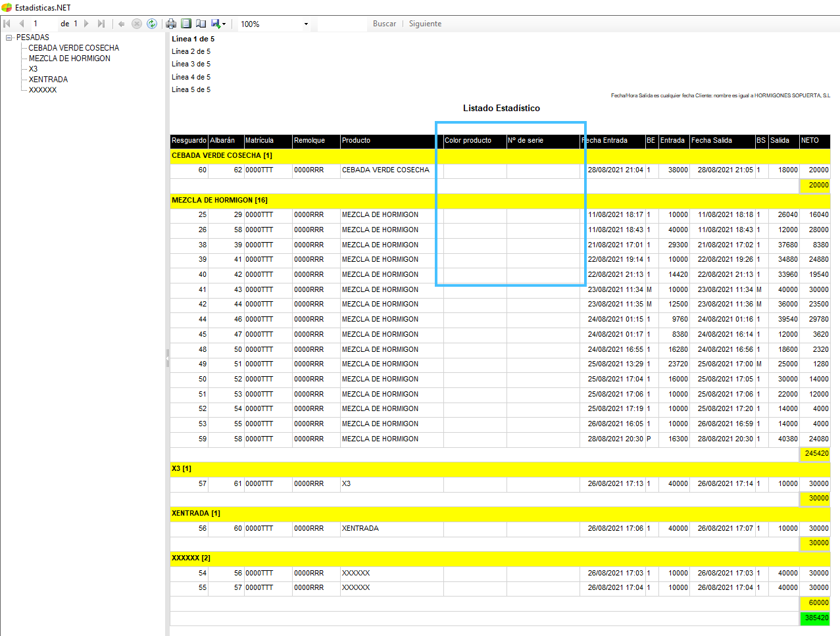Click the current page number field
The image size is (840, 636).
pyautogui.click(x=43, y=24)
